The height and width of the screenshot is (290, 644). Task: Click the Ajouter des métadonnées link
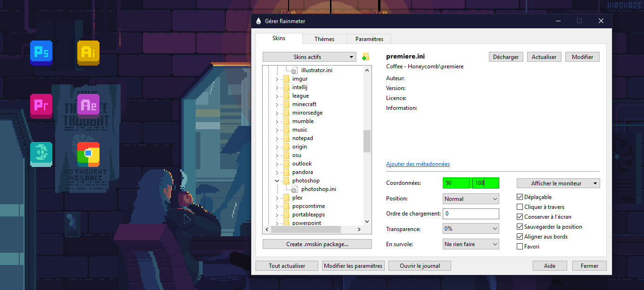coord(418,164)
